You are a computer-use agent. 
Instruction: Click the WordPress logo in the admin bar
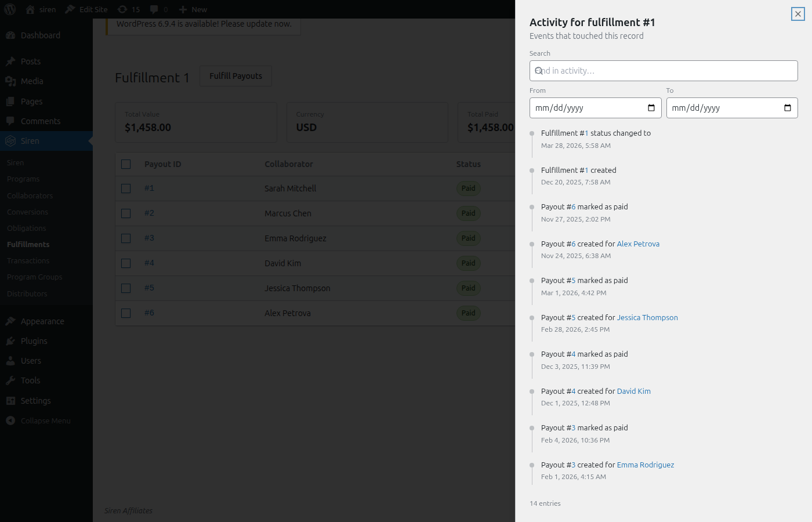[9, 9]
